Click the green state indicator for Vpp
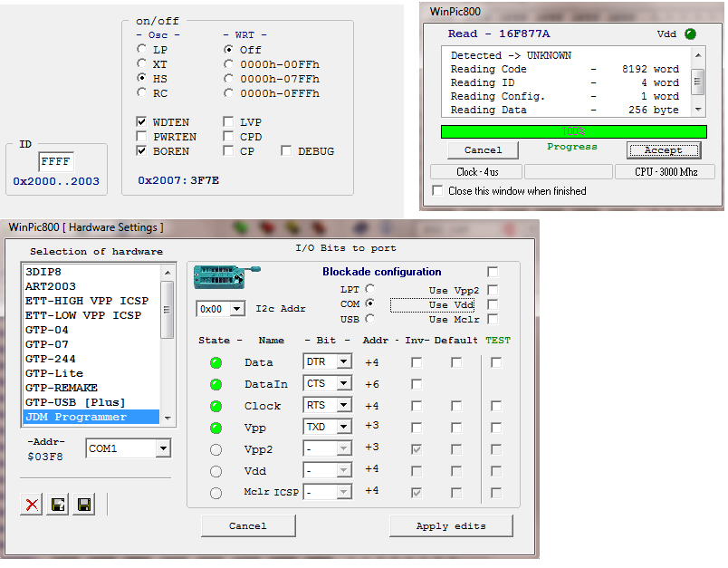The image size is (728, 568). [216, 428]
